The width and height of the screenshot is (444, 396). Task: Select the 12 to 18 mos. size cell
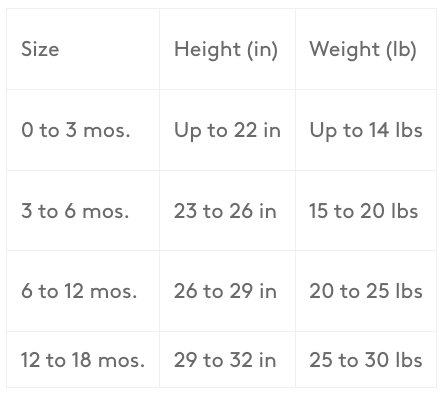83,360
